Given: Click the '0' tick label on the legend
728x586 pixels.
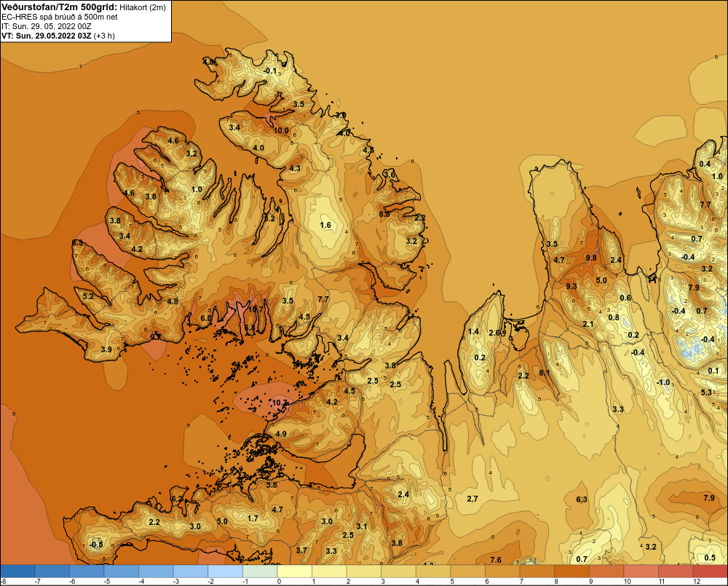Looking at the screenshot, I should coord(279,582).
